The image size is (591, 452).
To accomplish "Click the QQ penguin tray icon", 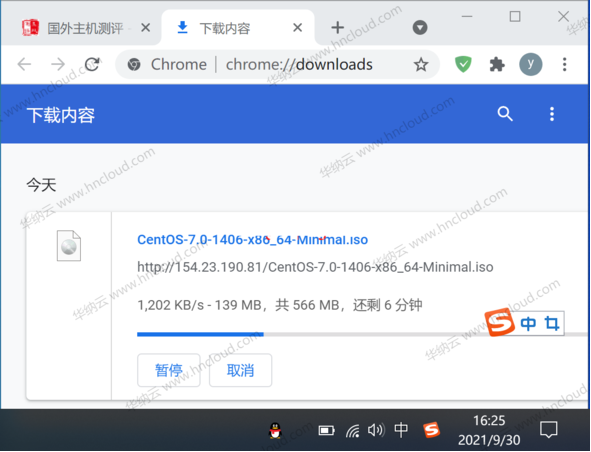I will click(275, 431).
